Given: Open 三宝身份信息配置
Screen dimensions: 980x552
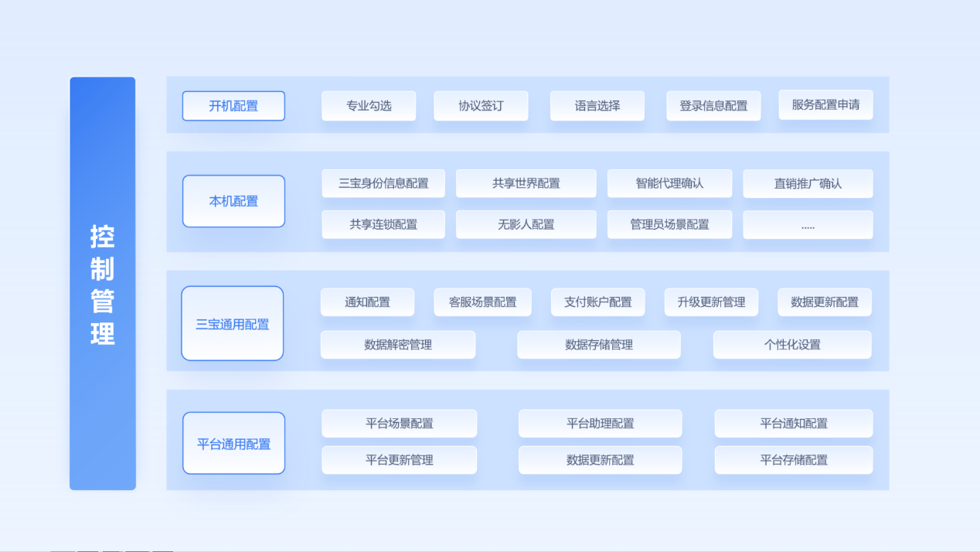Looking at the screenshot, I should (x=383, y=184).
